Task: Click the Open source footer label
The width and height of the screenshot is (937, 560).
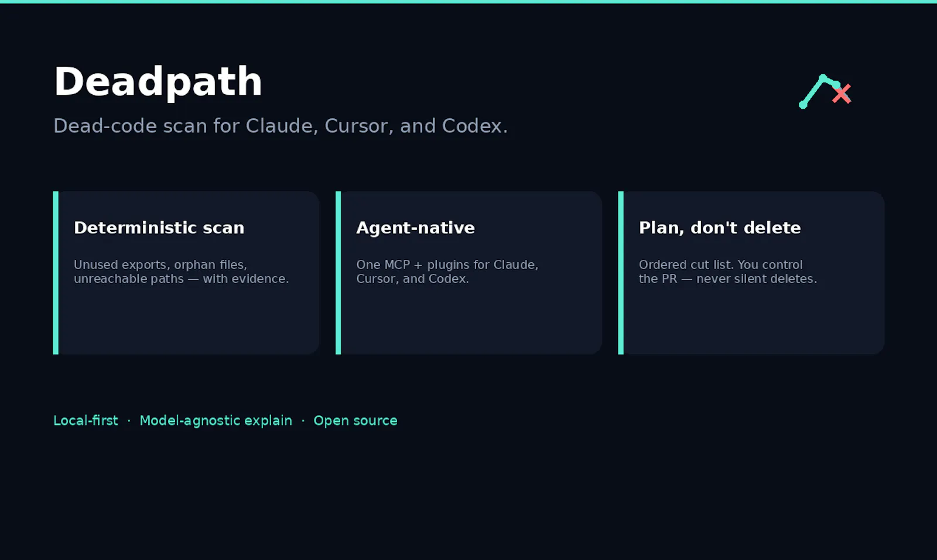Action: pyautogui.click(x=355, y=421)
